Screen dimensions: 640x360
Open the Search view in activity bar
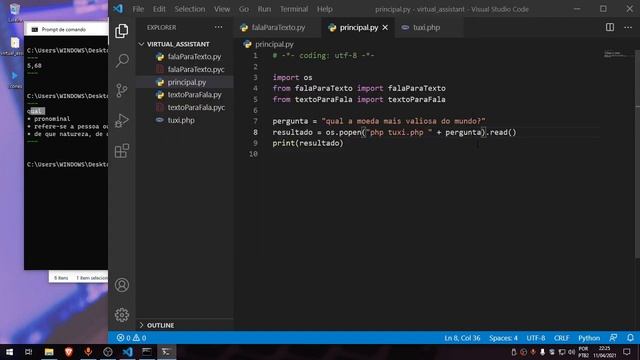pyautogui.click(x=122, y=61)
